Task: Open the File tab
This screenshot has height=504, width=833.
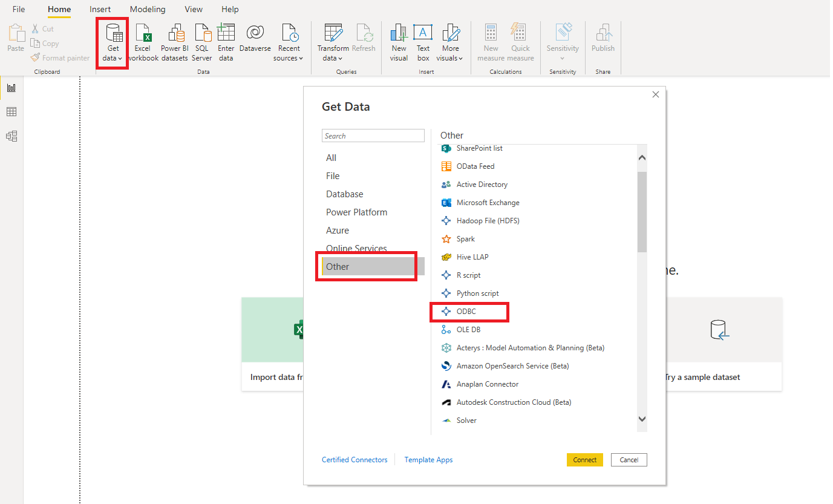Action: pyautogui.click(x=19, y=9)
